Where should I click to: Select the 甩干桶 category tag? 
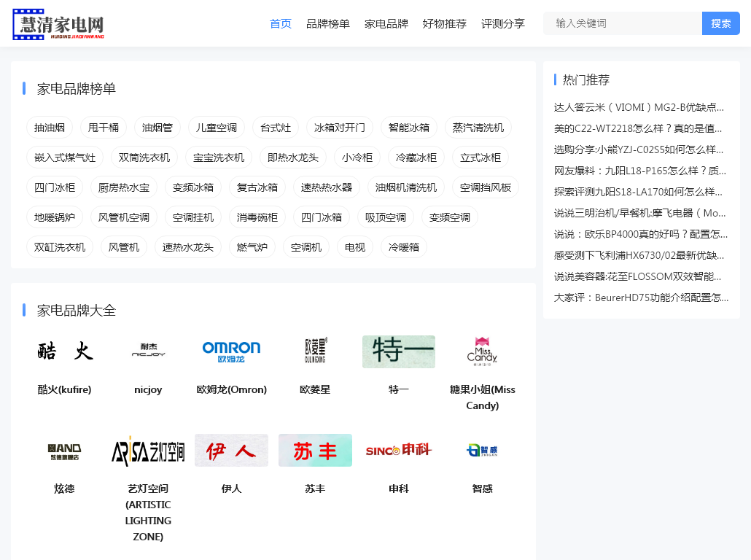coord(104,128)
